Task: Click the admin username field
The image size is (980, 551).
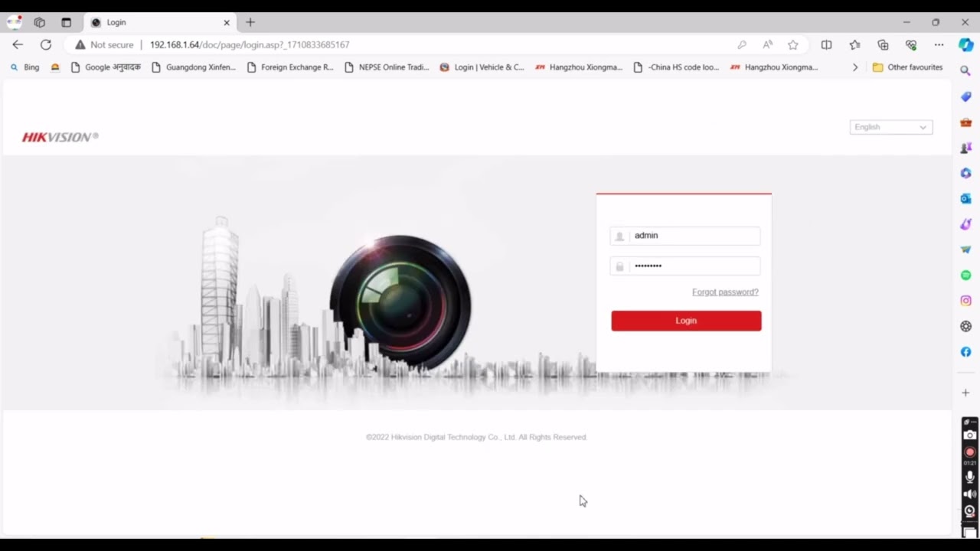Action: click(x=685, y=236)
